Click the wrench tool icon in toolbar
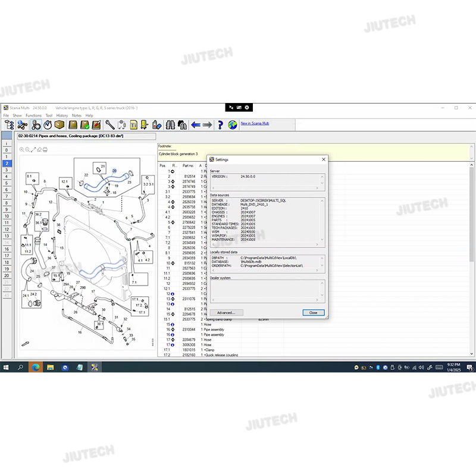The height and width of the screenshot is (476, 476). click(x=109, y=125)
